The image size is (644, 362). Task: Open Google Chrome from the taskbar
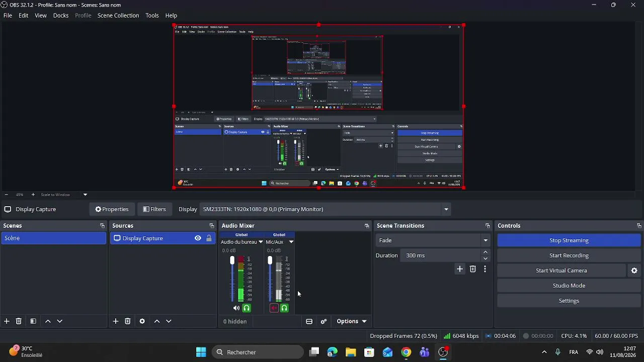click(406, 352)
